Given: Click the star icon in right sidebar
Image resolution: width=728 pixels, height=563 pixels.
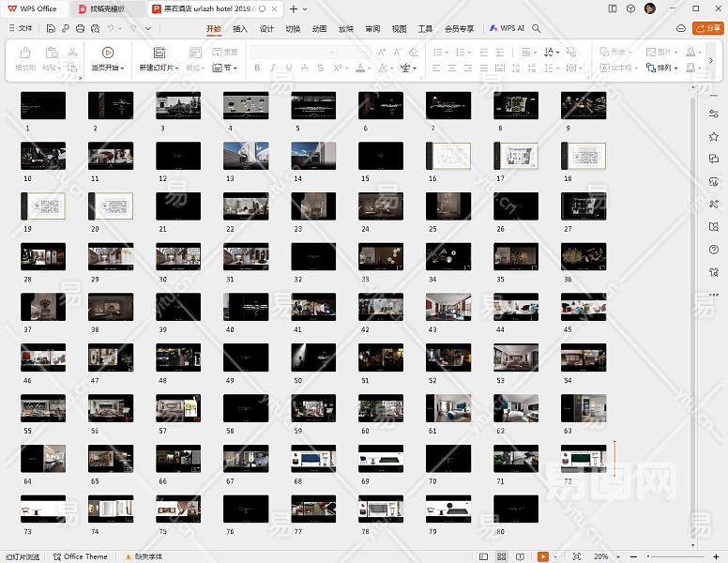Looking at the screenshot, I should pyautogui.click(x=714, y=137).
